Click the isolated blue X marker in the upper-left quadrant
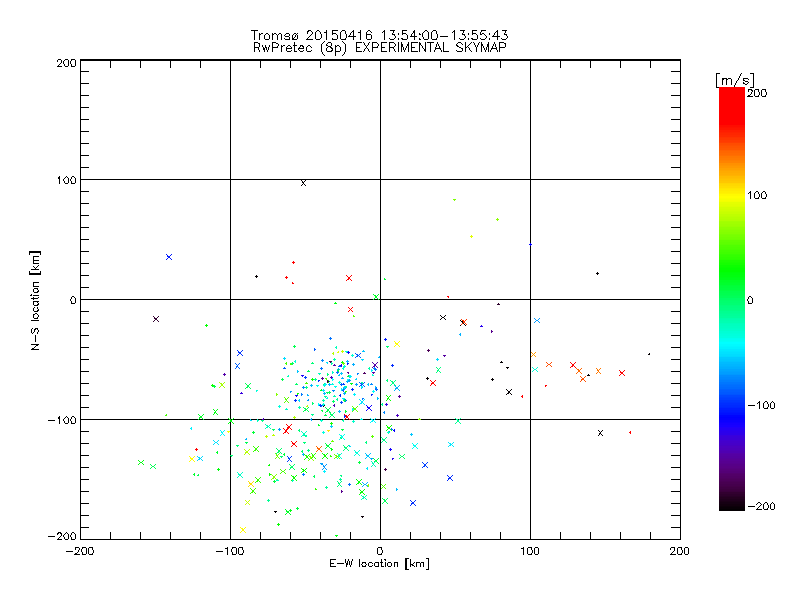This screenshot has height=600, width=800. pyautogui.click(x=169, y=257)
